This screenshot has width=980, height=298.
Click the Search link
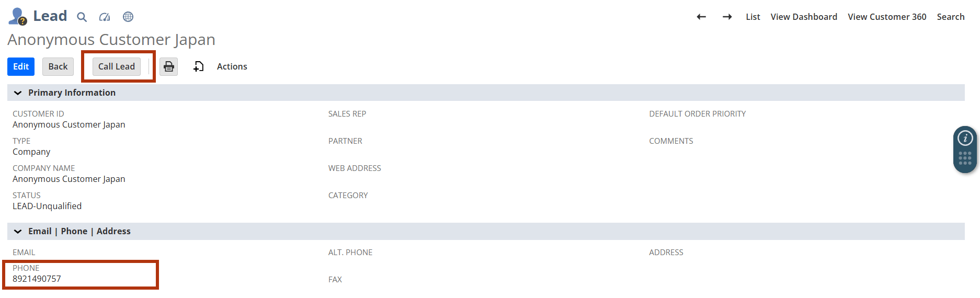(x=950, y=17)
